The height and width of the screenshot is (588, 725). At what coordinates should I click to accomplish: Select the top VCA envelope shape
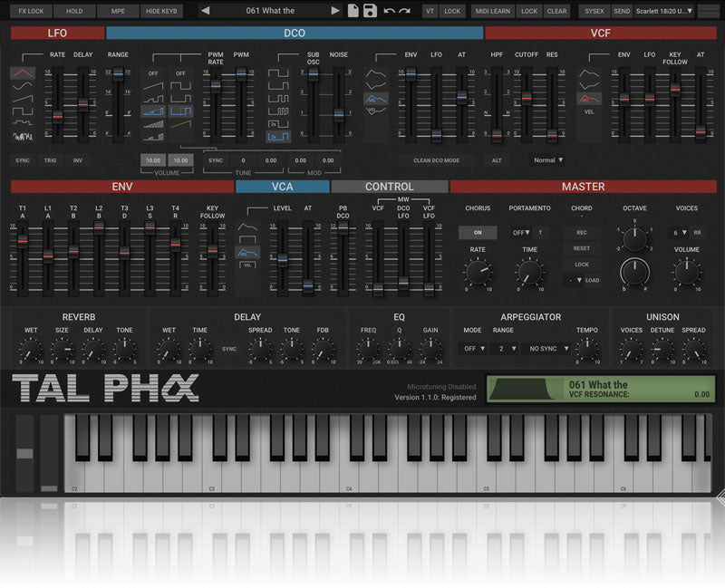click(247, 227)
